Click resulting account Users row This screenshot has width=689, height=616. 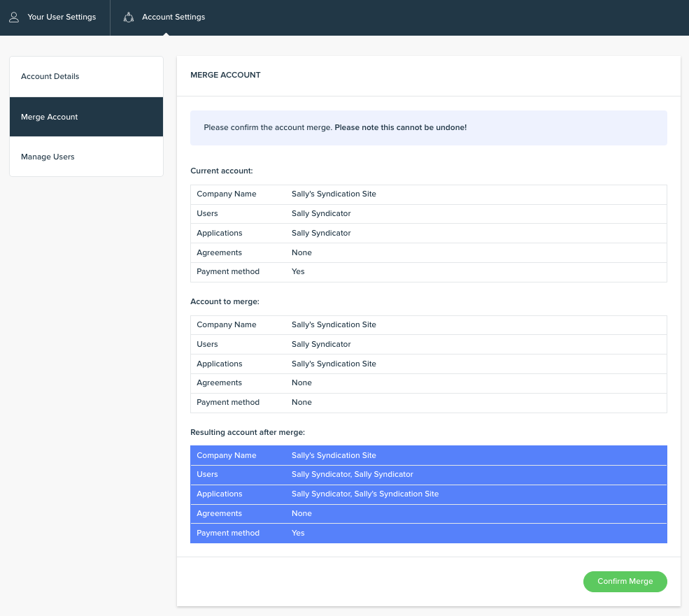[x=428, y=475]
